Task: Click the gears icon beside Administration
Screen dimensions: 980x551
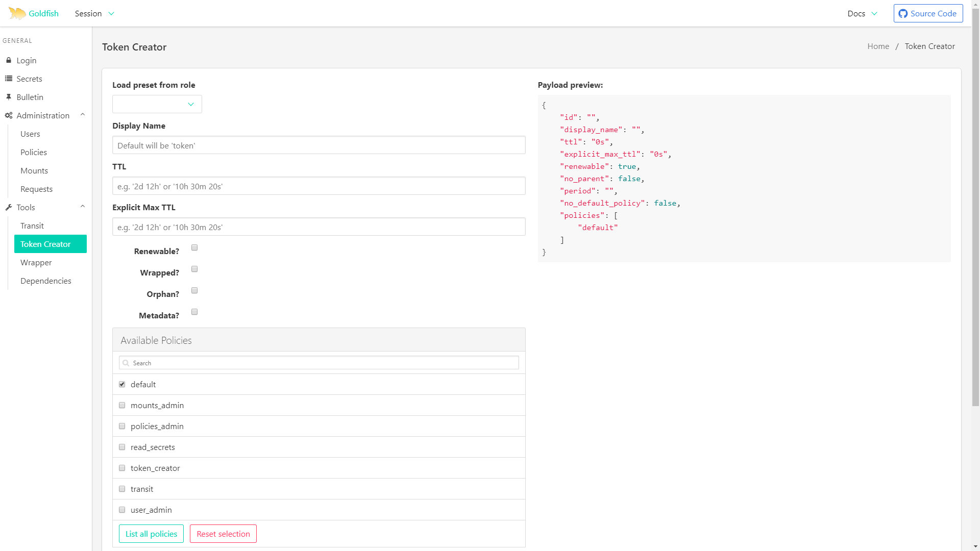Action: tap(9, 115)
